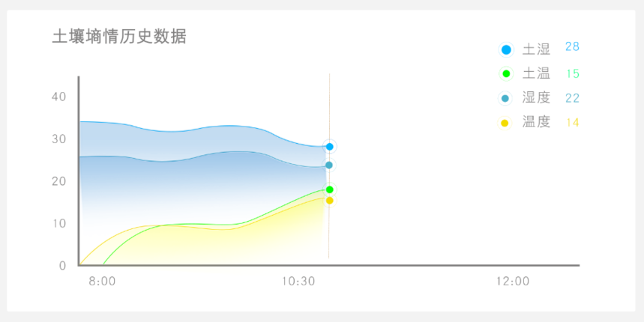Toggle the 土温 series legend label

tap(536, 73)
